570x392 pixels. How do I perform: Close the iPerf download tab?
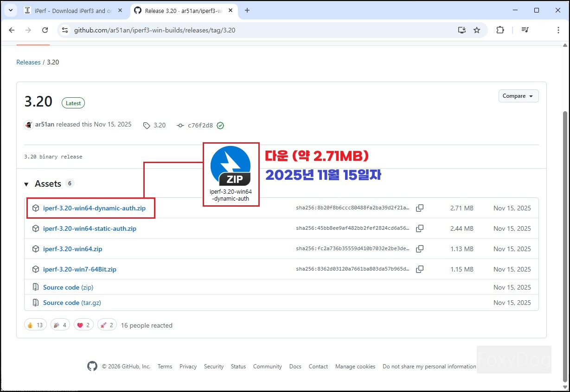[120, 10]
